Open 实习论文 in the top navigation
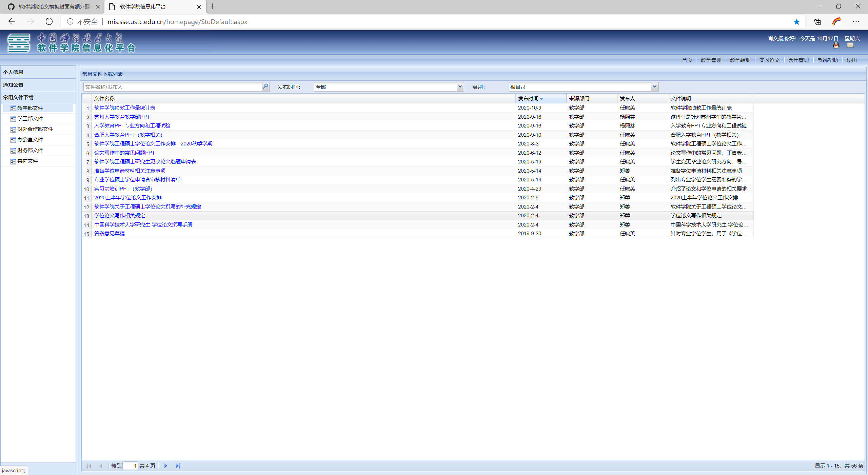The height and width of the screenshot is (475, 868). 769,60
